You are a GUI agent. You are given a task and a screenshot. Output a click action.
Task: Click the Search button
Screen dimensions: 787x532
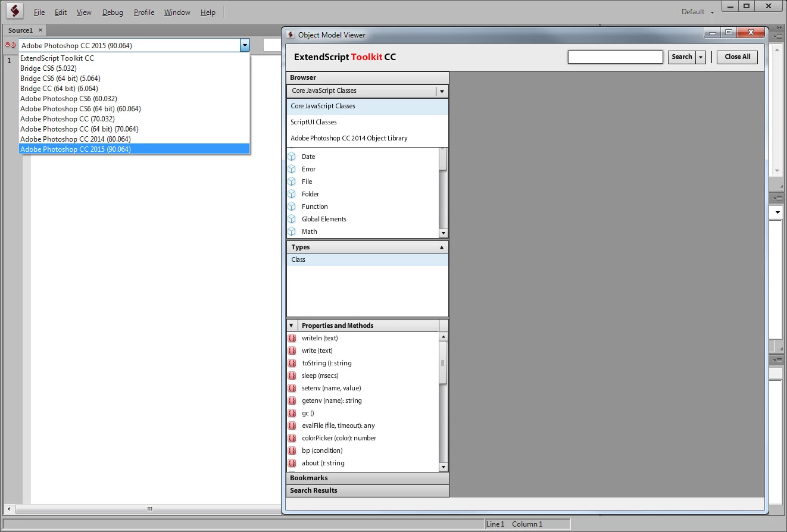(682, 57)
